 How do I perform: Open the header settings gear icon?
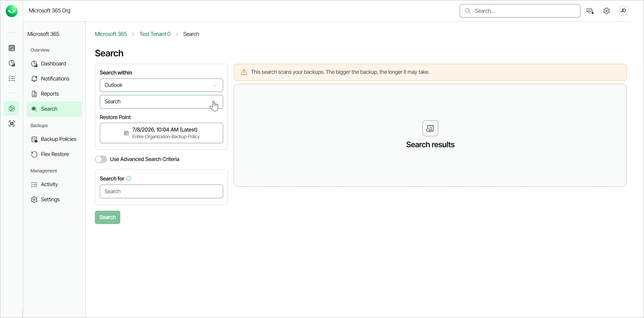coord(606,11)
